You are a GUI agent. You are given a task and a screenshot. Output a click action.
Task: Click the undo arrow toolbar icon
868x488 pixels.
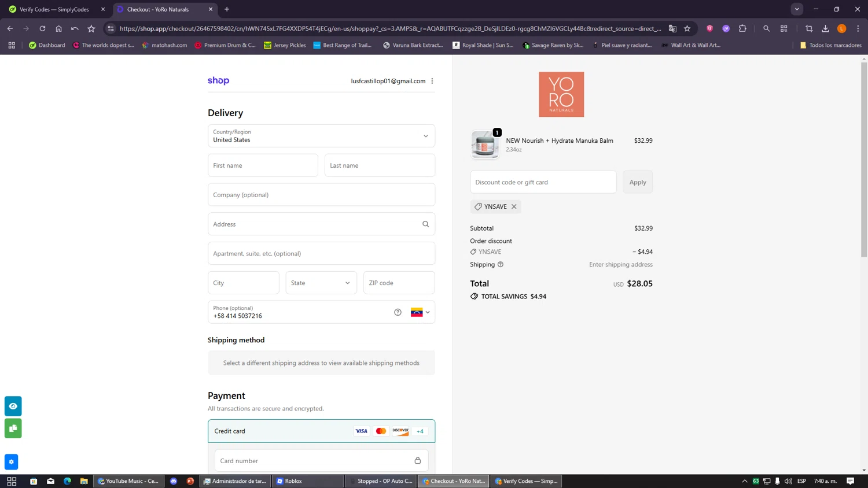coord(75,28)
